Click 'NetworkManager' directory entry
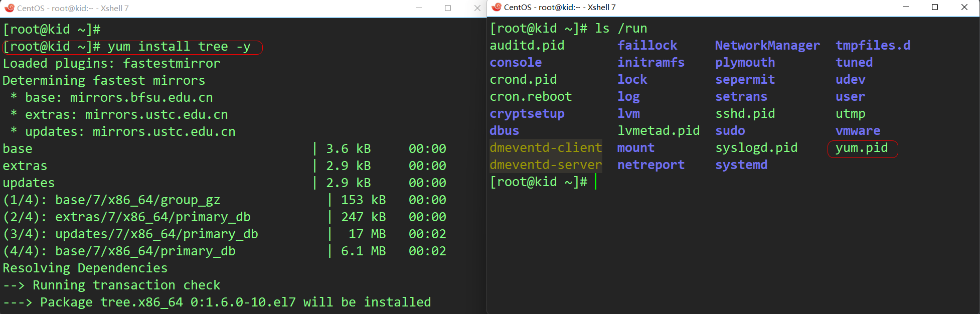 (x=768, y=46)
